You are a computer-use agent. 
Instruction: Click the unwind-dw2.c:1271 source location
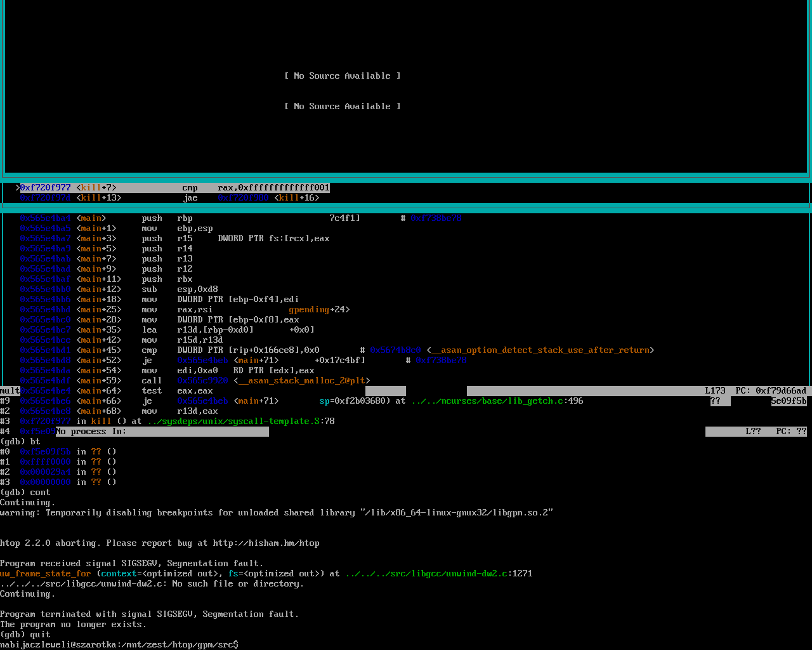click(x=438, y=574)
